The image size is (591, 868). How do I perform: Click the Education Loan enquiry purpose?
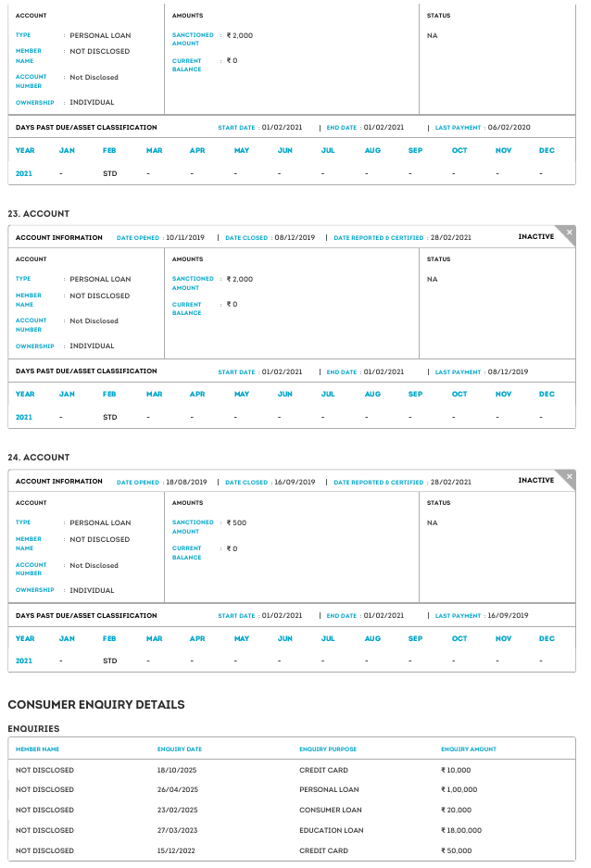pos(332,830)
